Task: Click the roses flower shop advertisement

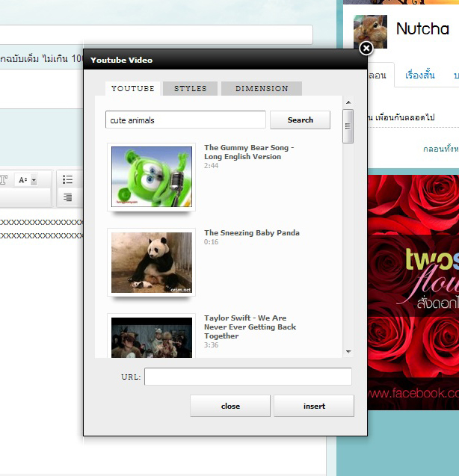Action: pos(413,292)
